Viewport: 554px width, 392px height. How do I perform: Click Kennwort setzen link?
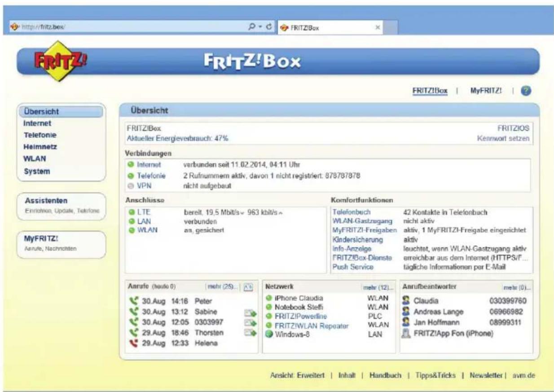[504, 139]
